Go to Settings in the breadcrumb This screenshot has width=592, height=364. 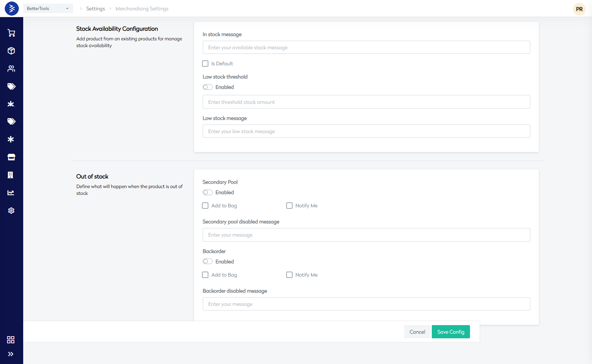click(95, 9)
